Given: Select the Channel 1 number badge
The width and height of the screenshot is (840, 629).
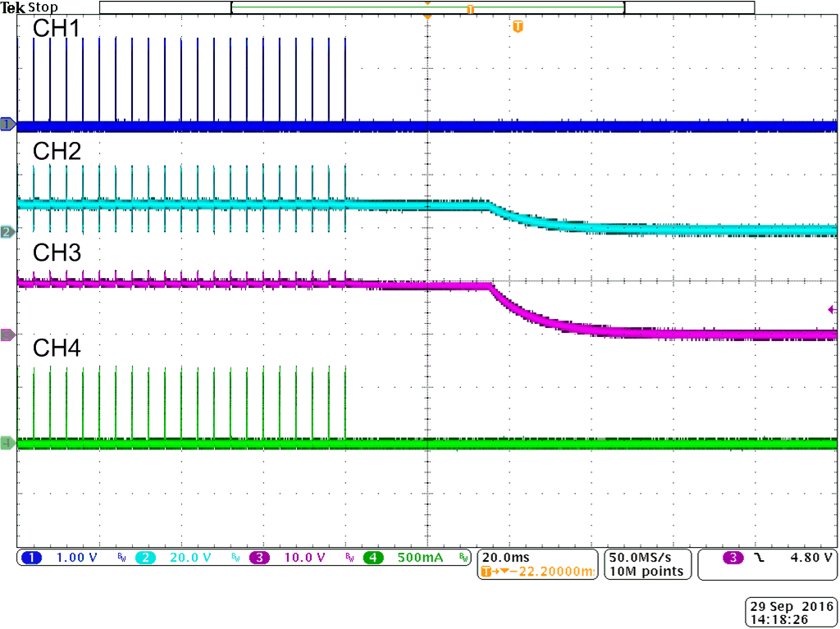Looking at the screenshot, I should 33,558.
